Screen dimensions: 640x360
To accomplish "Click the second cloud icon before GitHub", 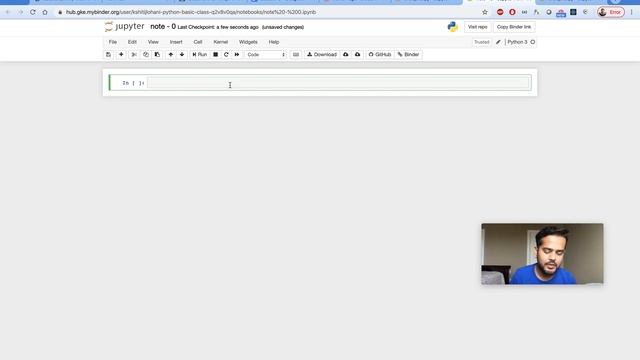I will coord(358,54).
